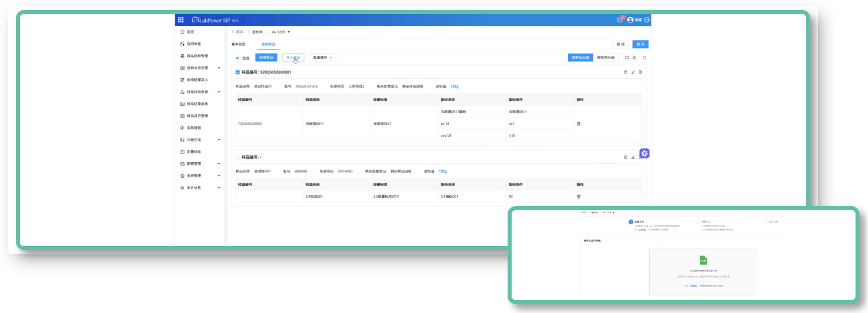Click the message notification icon with badge

pos(620,19)
